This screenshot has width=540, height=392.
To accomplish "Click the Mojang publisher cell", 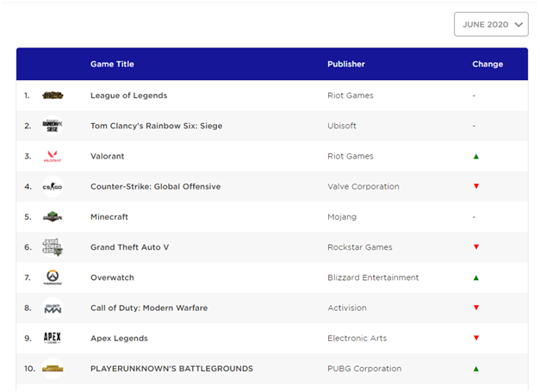I will [x=342, y=216].
